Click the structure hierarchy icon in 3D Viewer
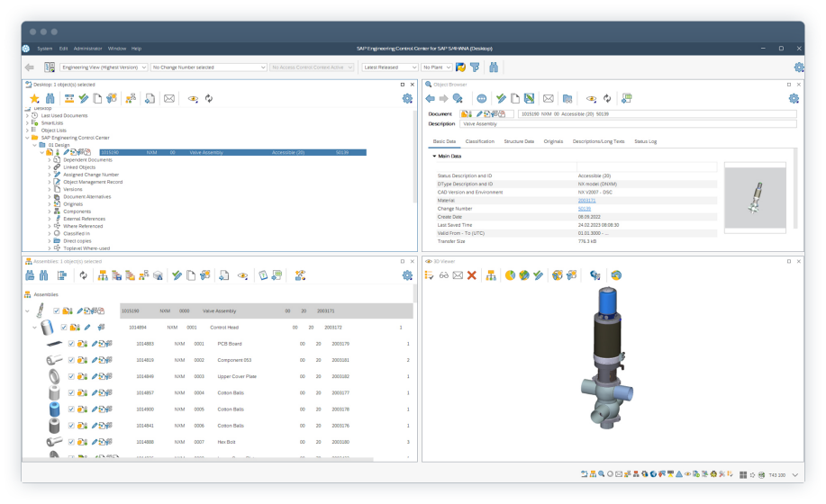The width and height of the screenshot is (826, 504). (491, 275)
